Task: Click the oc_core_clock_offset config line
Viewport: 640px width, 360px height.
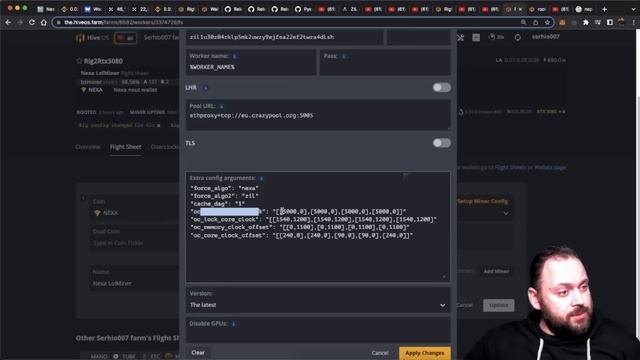Action: (302, 236)
